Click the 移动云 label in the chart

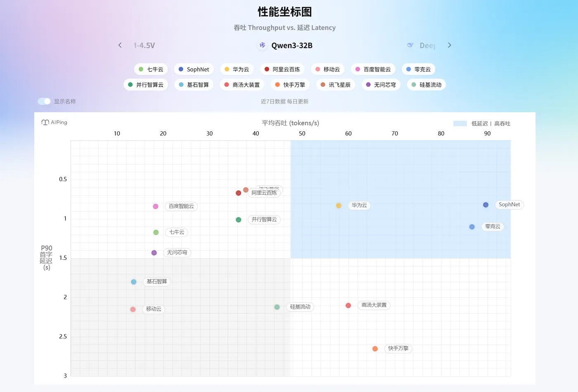click(154, 309)
